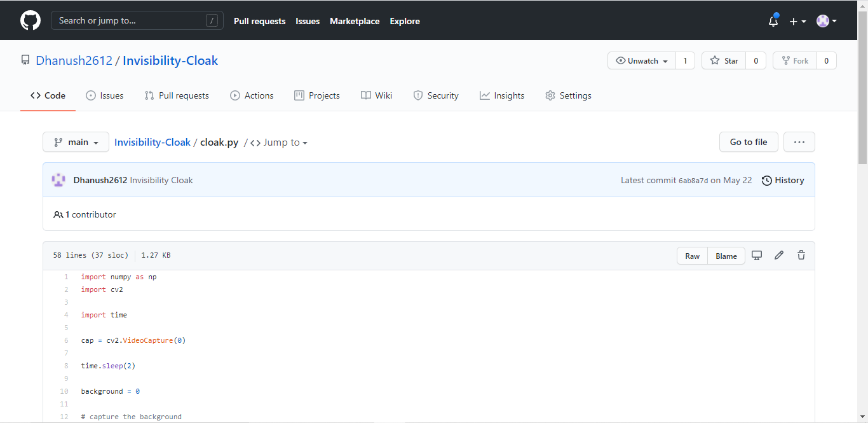Open the user avatar menu
868x423 pixels.
(x=827, y=21)
